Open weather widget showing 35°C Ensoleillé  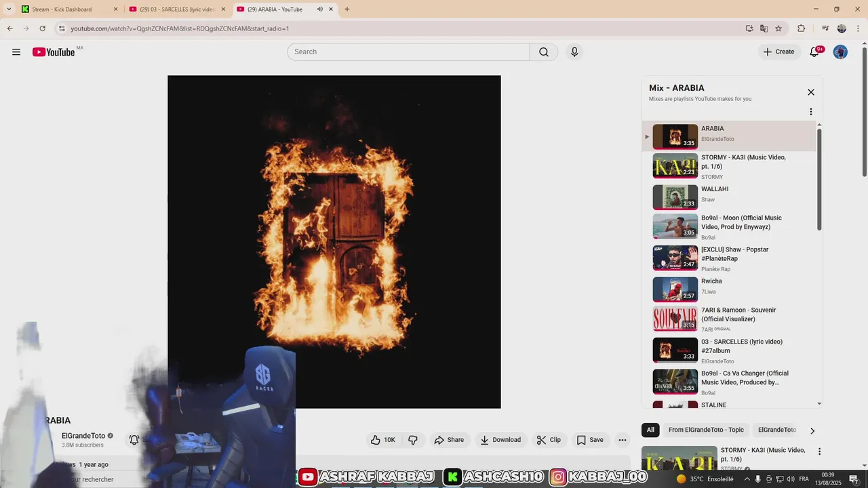click(705, 479)
